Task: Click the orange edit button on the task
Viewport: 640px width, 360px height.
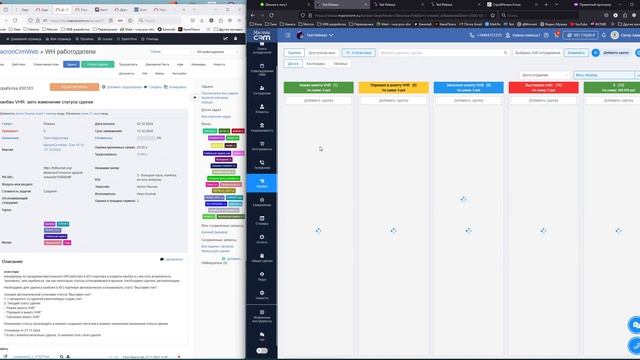Action: tap(74, 87)
